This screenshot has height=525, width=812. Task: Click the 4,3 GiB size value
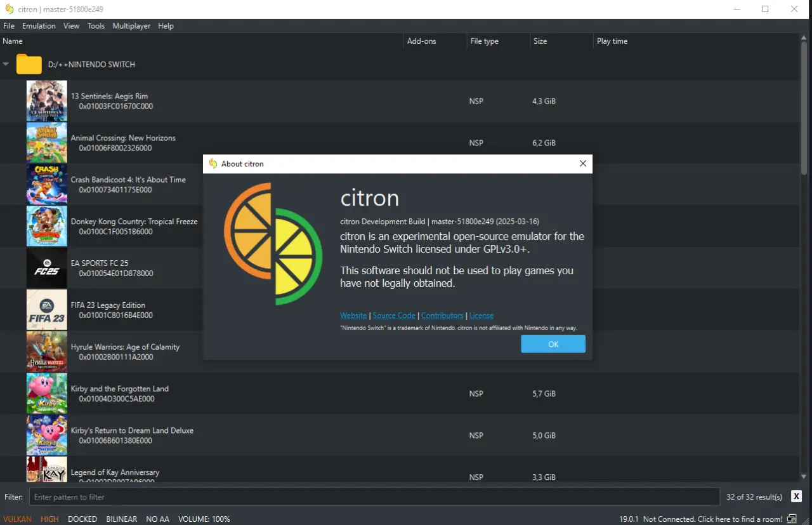[x=544, y=101]
